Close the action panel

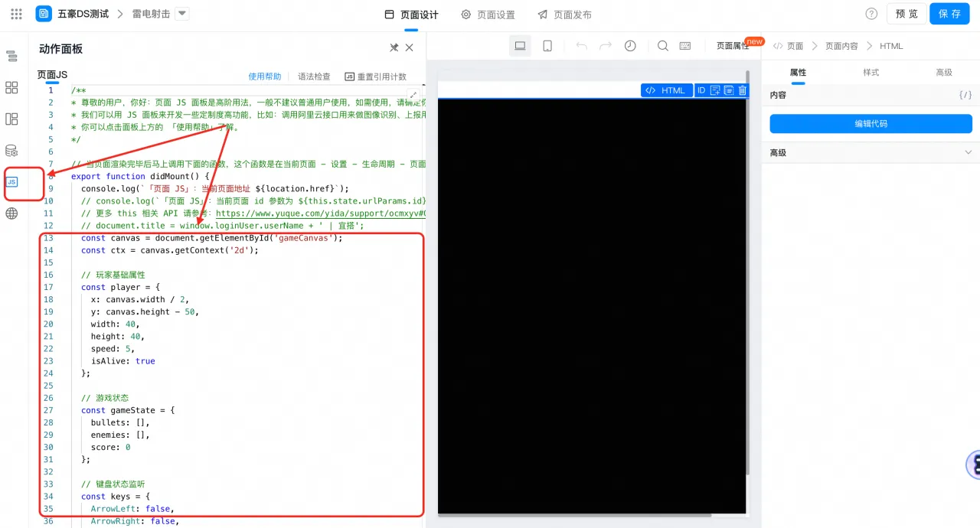coord(410,47)
